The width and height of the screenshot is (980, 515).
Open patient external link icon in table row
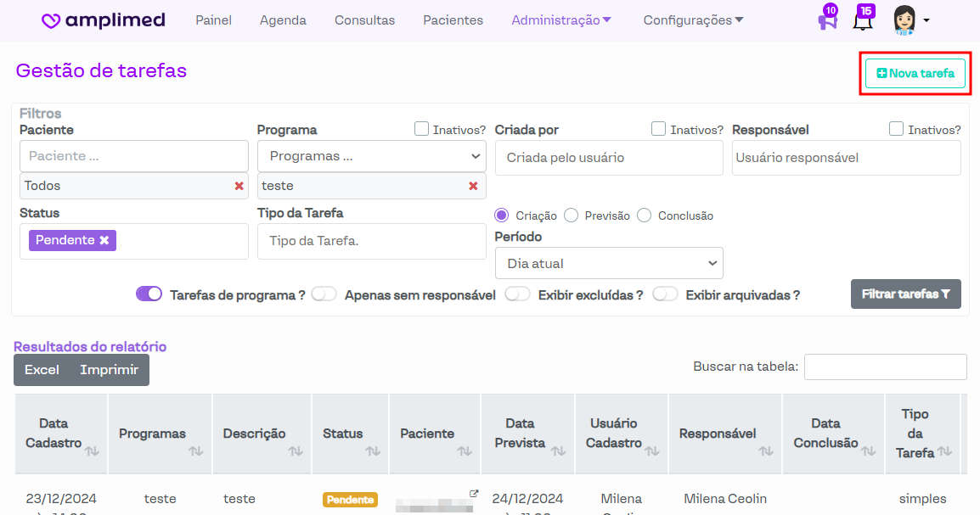[474, 494]
